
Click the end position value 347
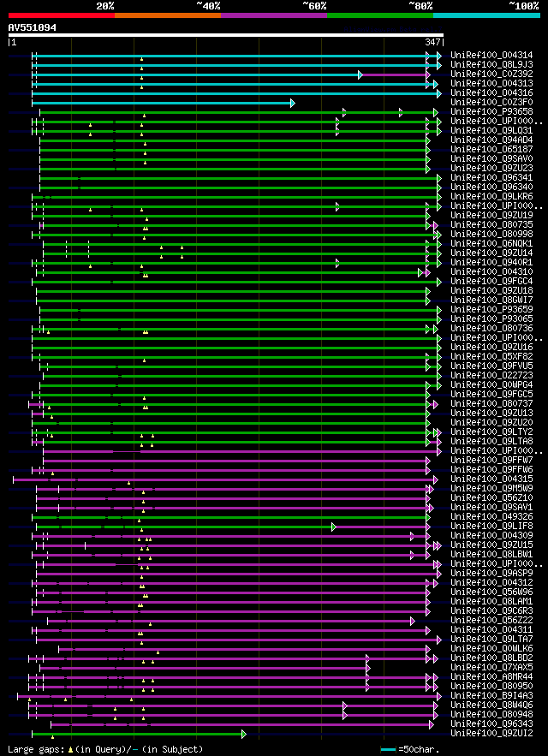point(432,43)
